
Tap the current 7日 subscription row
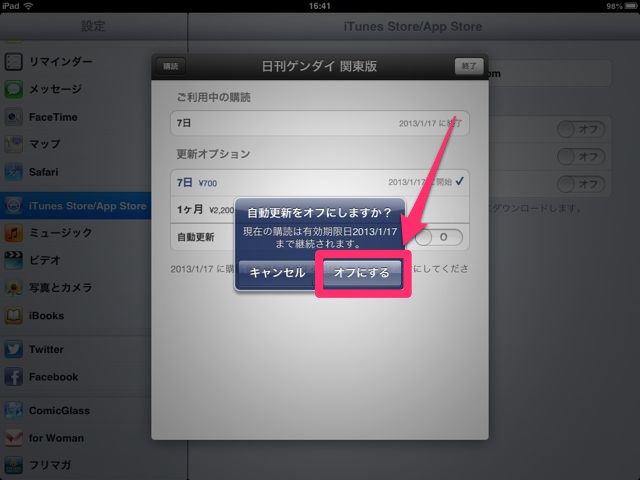[320, 123]
